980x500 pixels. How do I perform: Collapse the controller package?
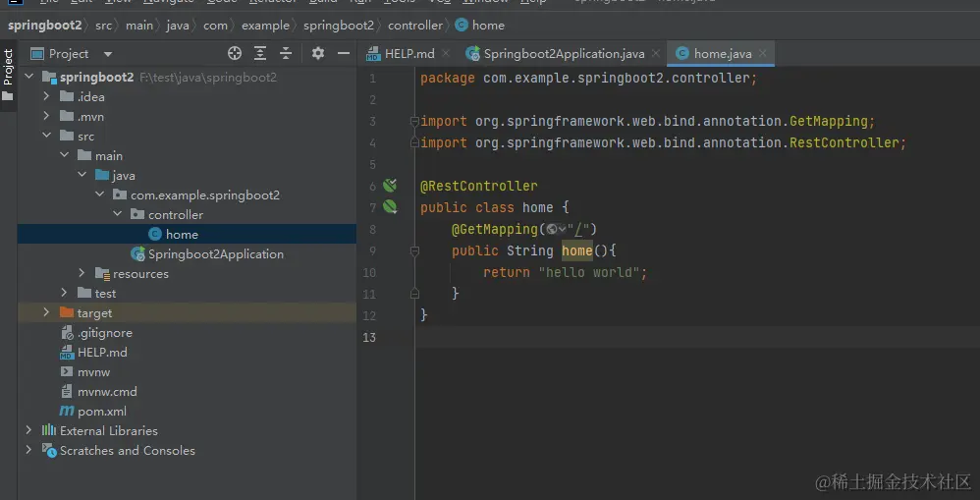point(118,214)
